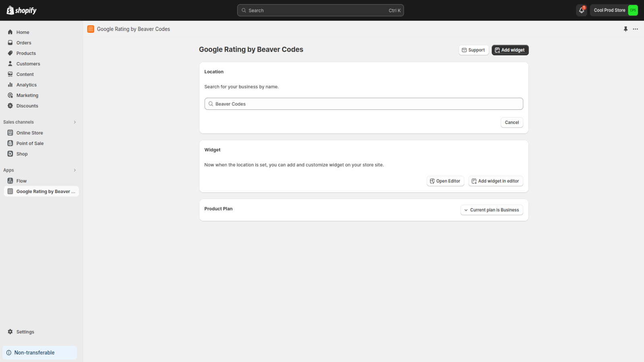Open the Current plan is Business dropdown
Screen dimensions: 644x362
[x=492, y=210]
